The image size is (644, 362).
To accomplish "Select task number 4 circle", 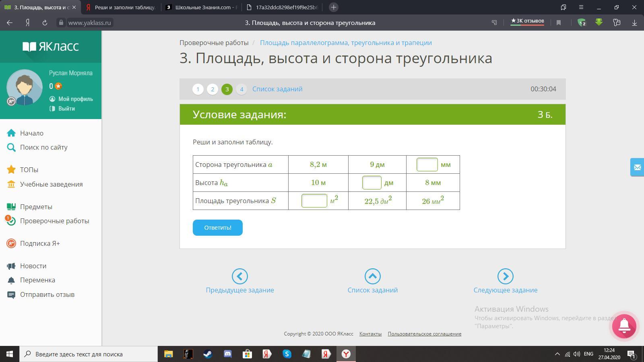I will pyautogui.click(x=242, y=89).
